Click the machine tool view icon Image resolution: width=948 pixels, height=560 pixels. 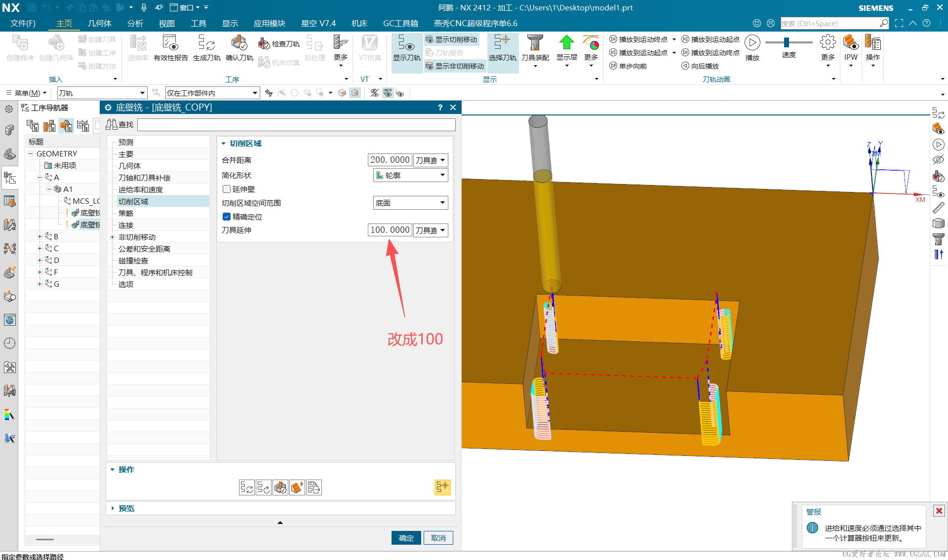49,126
